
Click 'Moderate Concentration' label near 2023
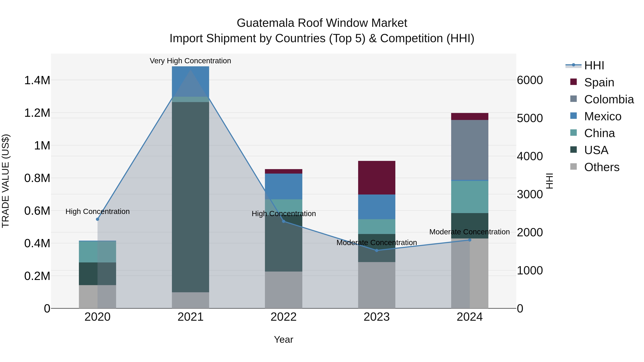click(x=377, y=243)
